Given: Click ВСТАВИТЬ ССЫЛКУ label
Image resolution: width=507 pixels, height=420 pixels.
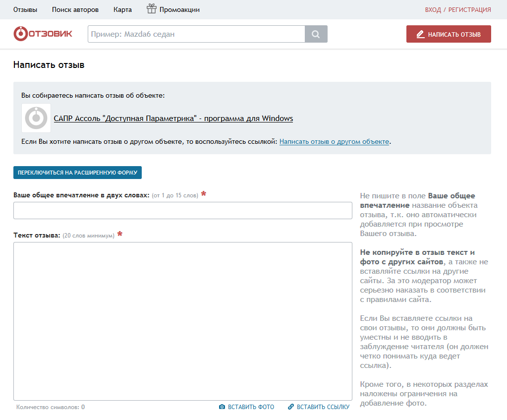Looking at the screenshot, I should [323, 407].
